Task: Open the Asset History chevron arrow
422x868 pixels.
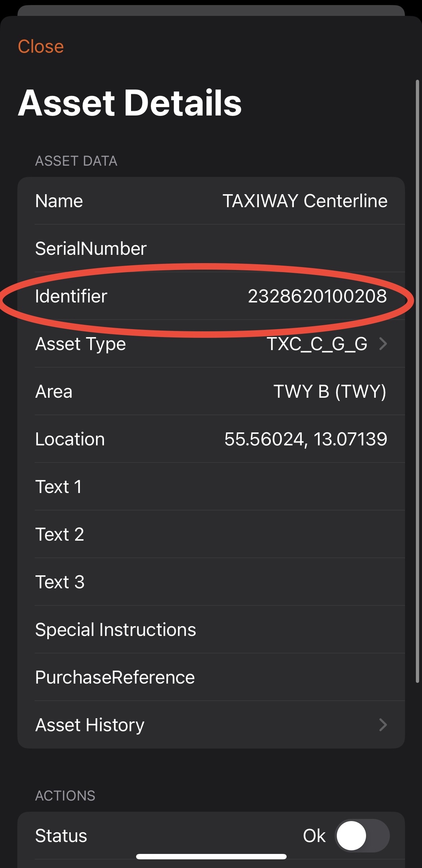Action: [x=383, y=725]
